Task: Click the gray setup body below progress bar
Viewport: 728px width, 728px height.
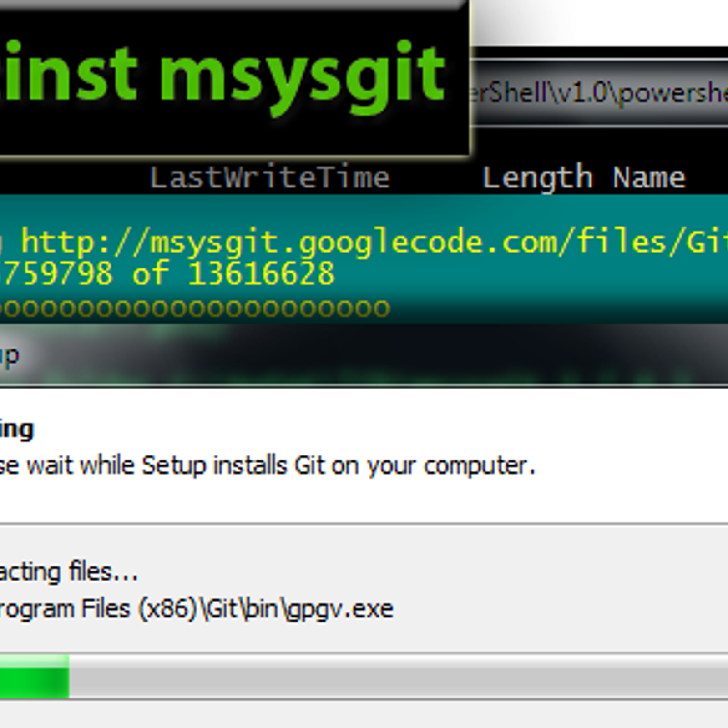Action: (364, 714)
